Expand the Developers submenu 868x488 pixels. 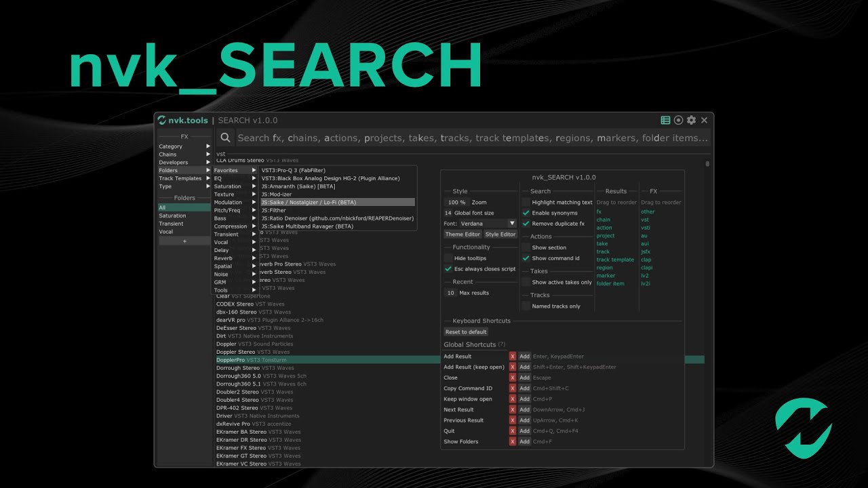[184, 163]
